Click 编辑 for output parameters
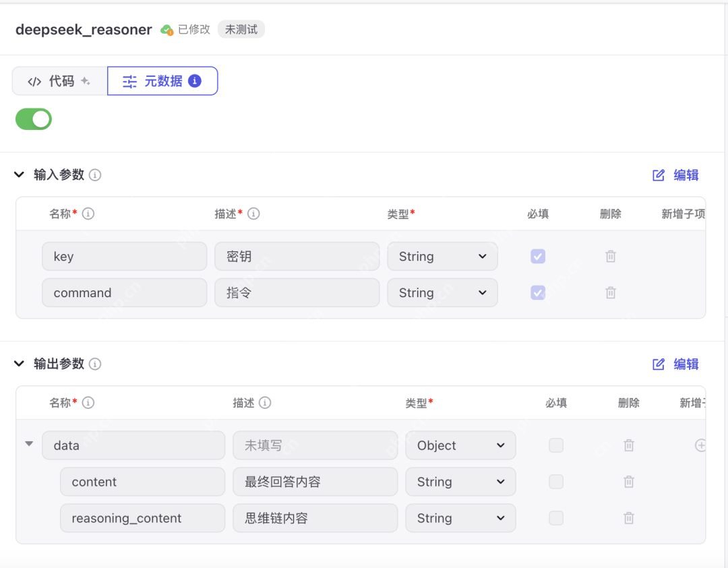This screenshot has width=728, height=568. click(675, 365)
